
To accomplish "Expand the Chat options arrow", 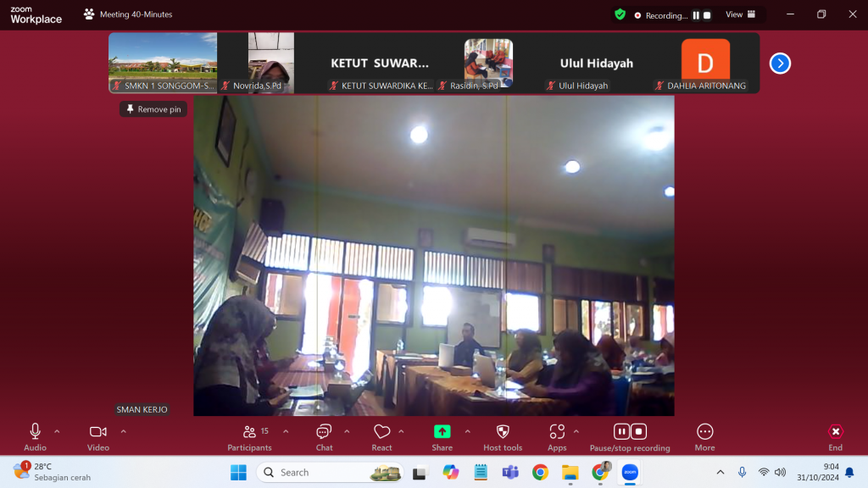I will (x=347, y=431).
